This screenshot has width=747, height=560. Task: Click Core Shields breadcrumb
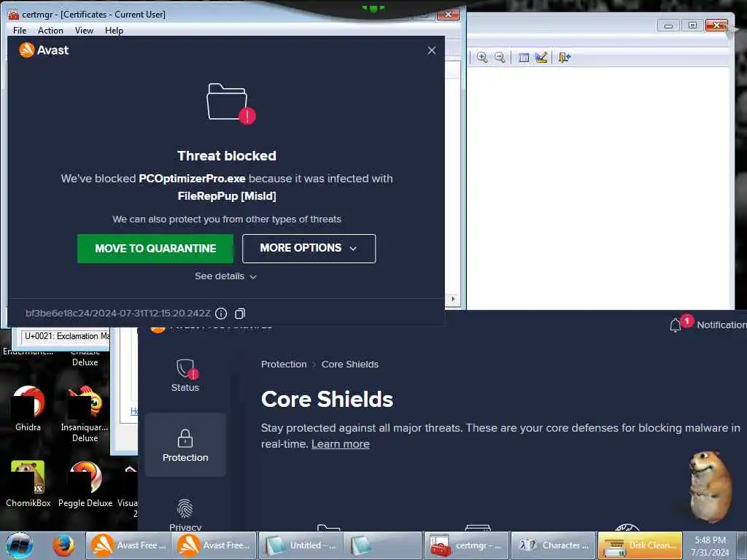point(350,365)
